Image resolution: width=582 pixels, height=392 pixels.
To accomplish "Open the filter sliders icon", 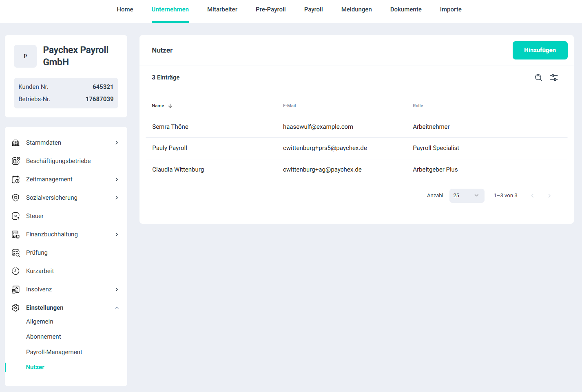I will (554, 78).
